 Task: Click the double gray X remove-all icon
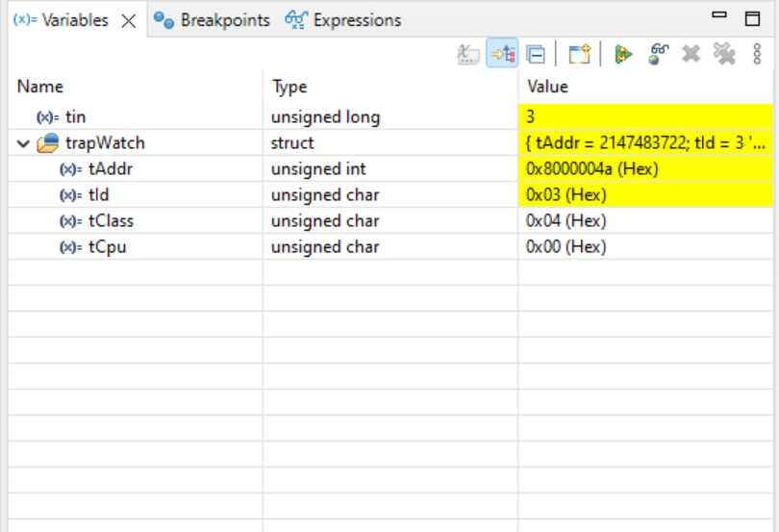[724, 54]
